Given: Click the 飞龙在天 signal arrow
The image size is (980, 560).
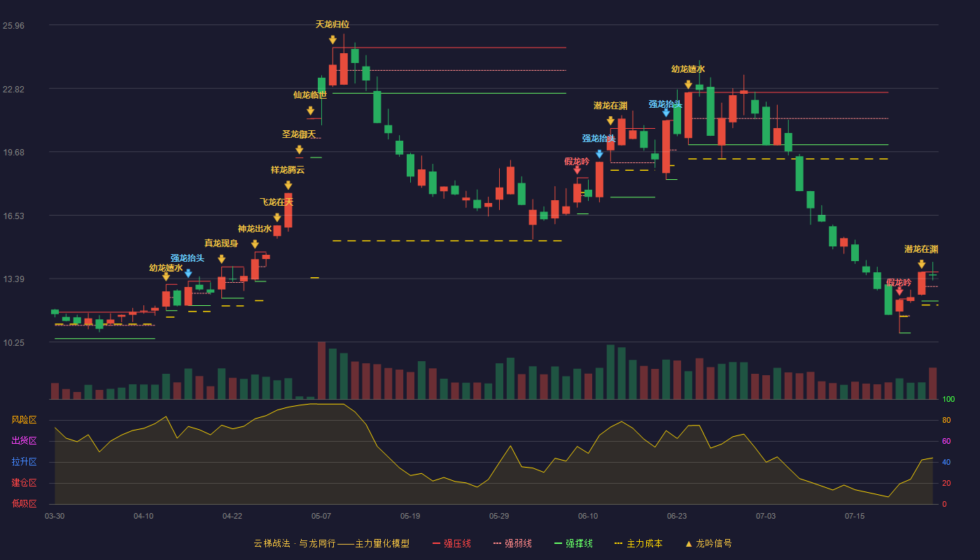Looking at the screenshot, I should (x=277, y=218).
